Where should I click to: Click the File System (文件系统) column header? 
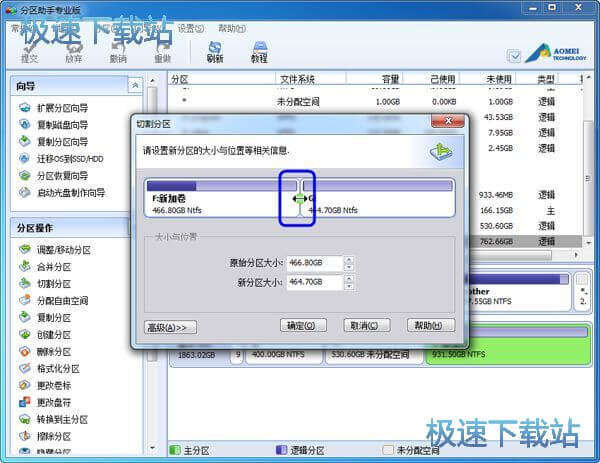310,79
